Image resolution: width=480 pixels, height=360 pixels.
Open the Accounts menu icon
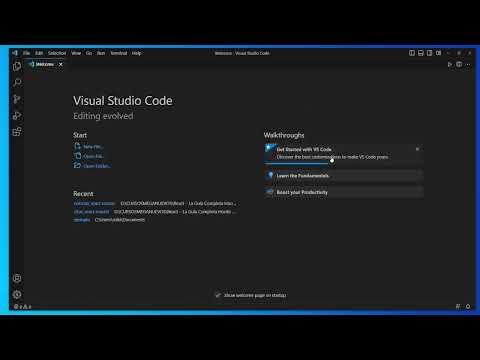click(17, 278)
